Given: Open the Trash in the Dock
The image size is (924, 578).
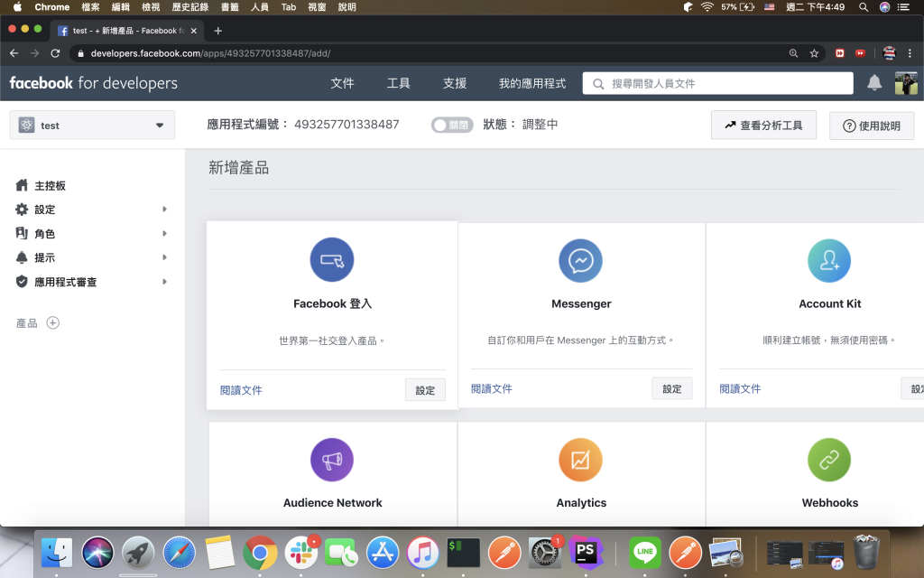Looking at the screenshot, I should tap(865, 552).
